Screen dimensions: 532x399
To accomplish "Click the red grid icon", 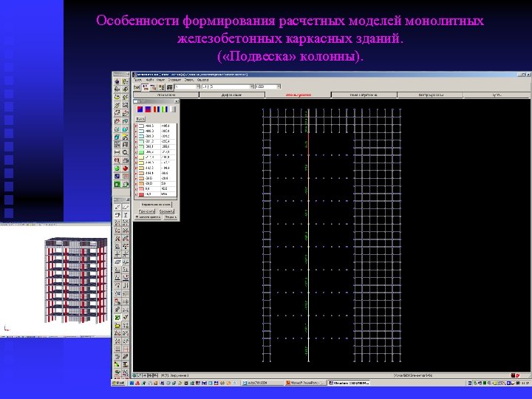I will 126,177.
